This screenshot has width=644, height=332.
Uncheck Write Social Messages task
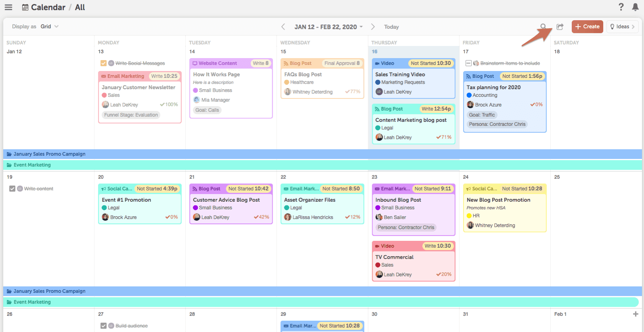[x=103, y=63]
